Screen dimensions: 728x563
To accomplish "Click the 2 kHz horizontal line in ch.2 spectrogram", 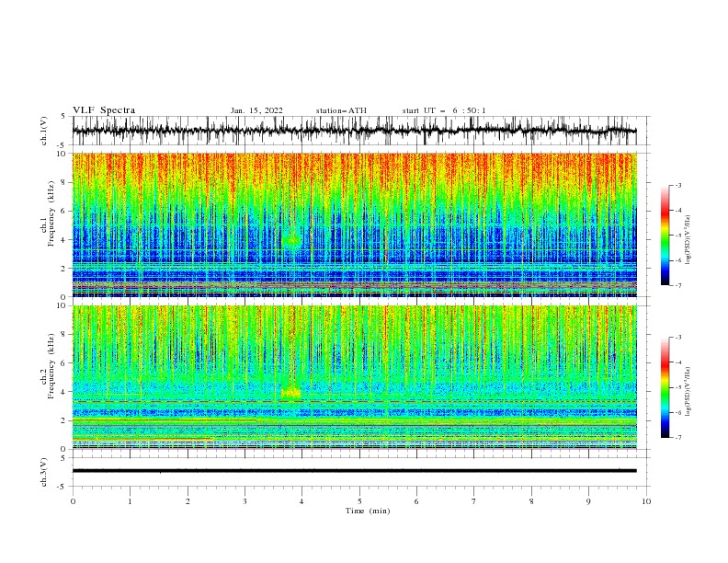I will [354, 419].
